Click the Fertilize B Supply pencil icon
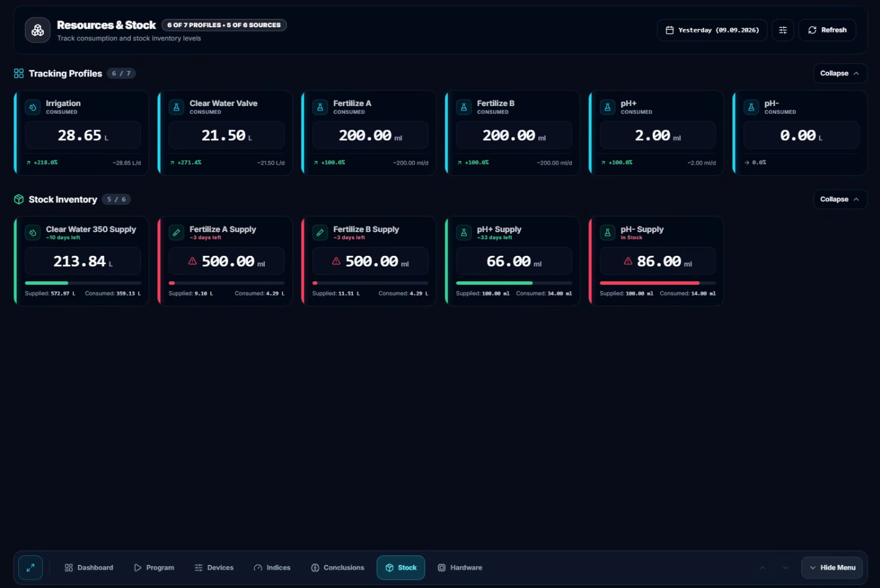Viewport: 880px width, 588px height. pos(320,233)
